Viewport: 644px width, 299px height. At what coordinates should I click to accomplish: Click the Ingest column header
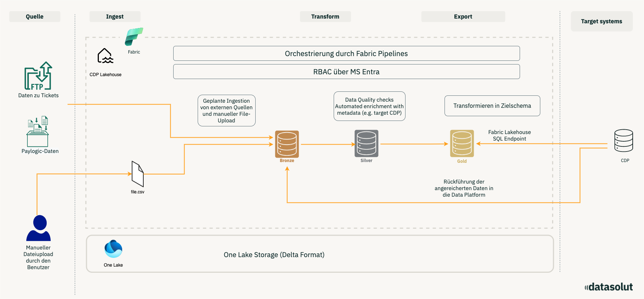click(x=115, y=17)
